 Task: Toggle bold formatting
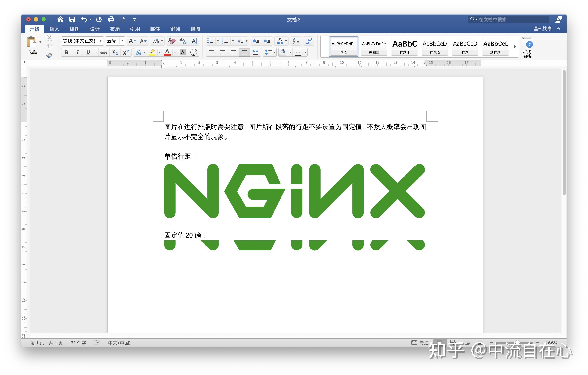(x=66, y=52)
